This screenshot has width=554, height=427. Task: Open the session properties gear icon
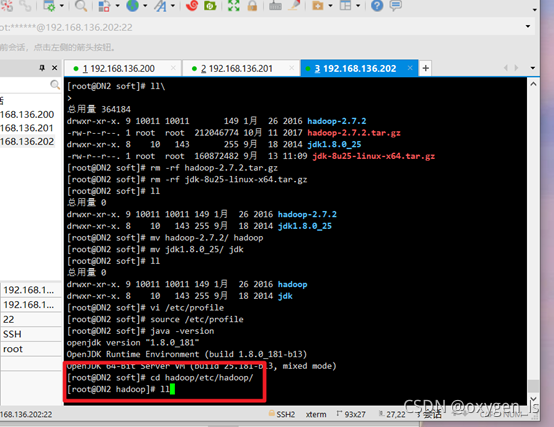tap(49, 5)
